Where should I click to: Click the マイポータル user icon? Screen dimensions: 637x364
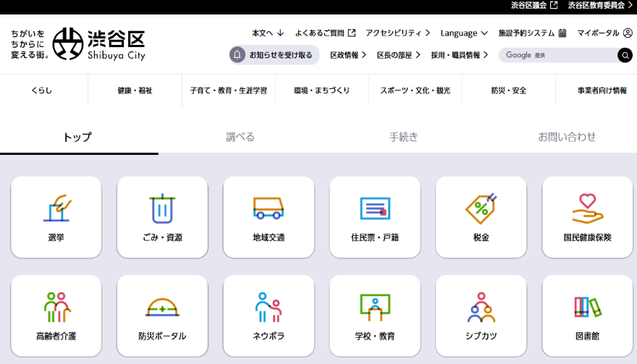(x=628, y=33)
